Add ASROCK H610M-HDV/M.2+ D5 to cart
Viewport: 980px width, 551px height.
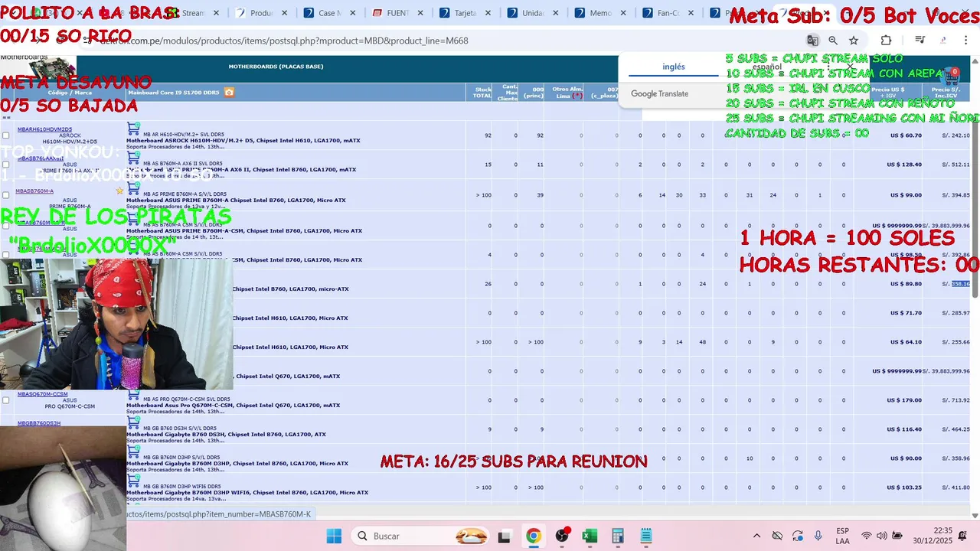[133, 129]
